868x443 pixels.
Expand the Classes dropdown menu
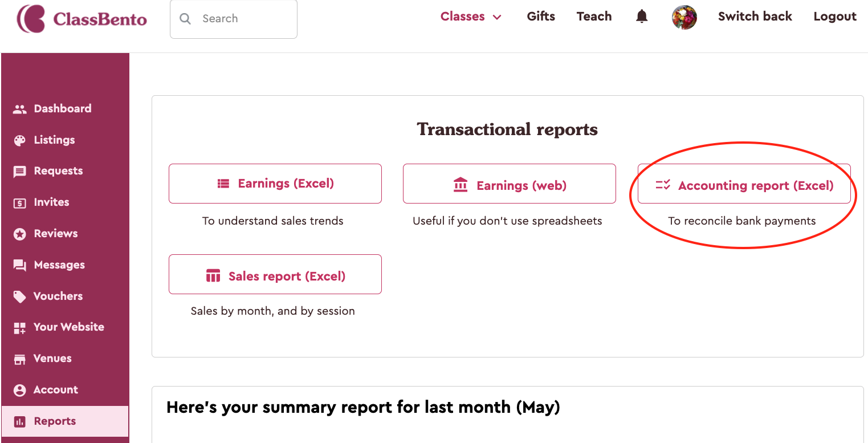471,17
